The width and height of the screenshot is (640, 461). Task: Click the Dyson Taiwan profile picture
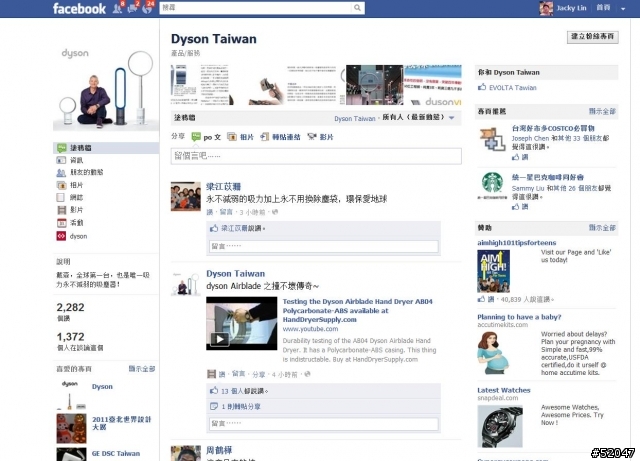coord(106,87)
